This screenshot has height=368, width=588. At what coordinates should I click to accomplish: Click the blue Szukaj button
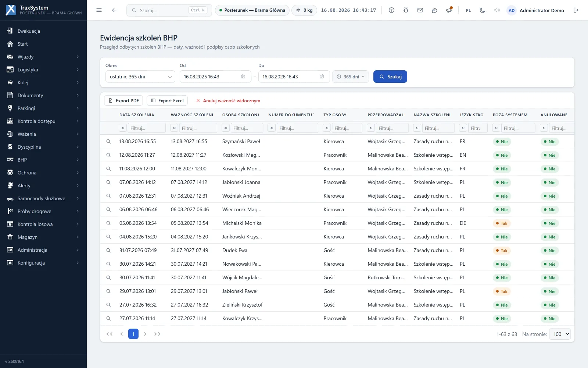(x=390, y=77)
